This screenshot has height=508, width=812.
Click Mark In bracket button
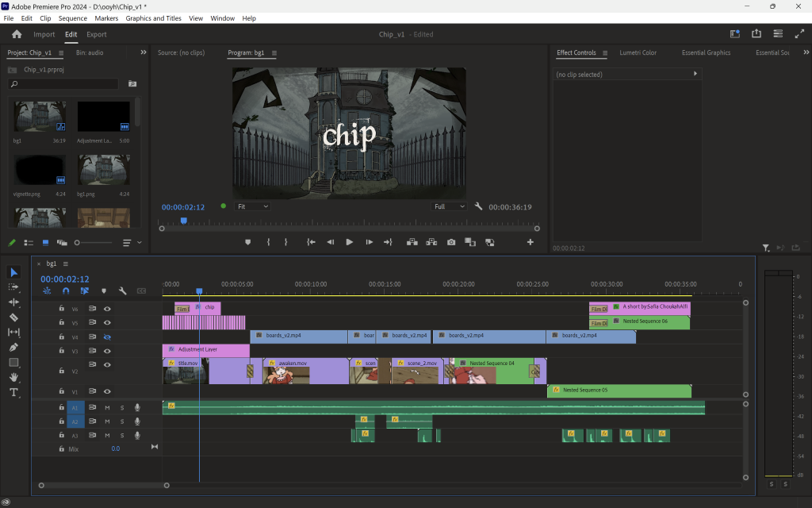tap(268, 242)
